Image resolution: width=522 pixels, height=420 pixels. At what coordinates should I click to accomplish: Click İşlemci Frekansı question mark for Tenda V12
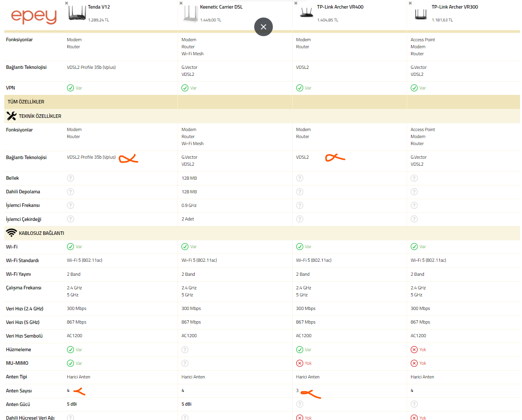pyautogui.click(x=70, y=205)
